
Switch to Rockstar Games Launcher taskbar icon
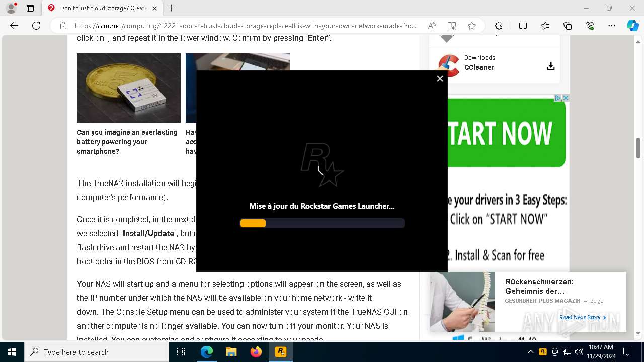coord(280,352)
